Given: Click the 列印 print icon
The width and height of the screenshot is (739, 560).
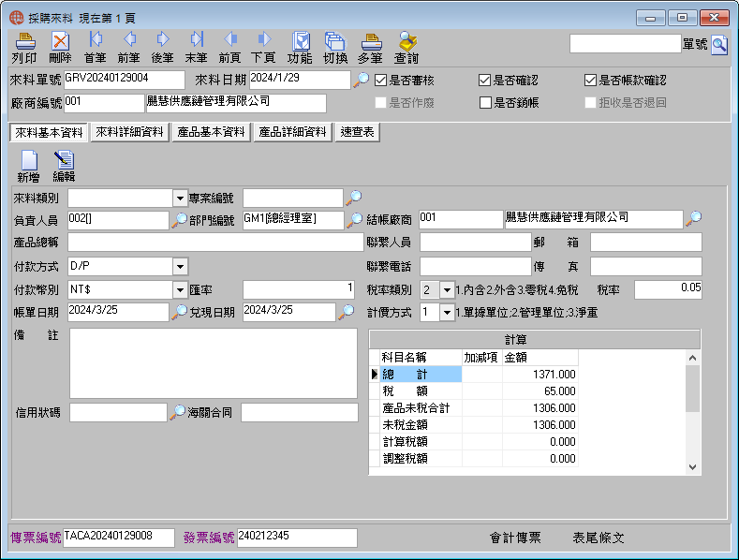Looking at the screenshot, I should 24,48.
